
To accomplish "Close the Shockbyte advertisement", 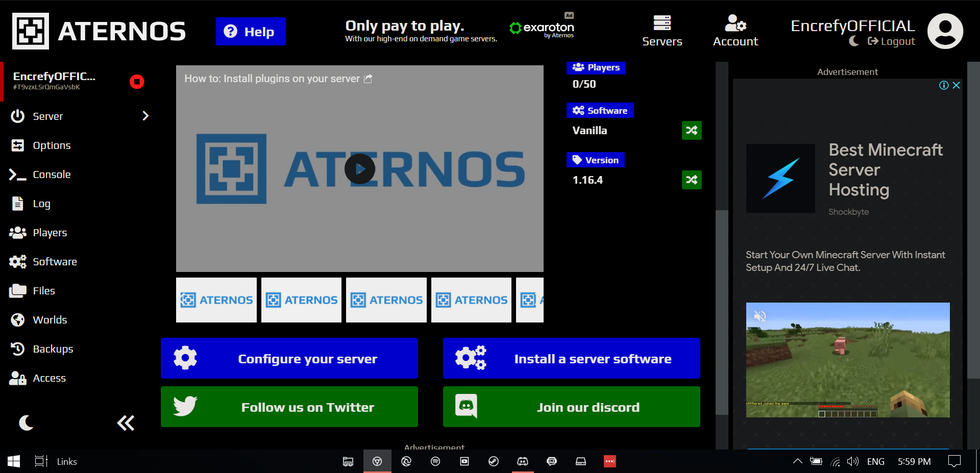I will point(957,85).
